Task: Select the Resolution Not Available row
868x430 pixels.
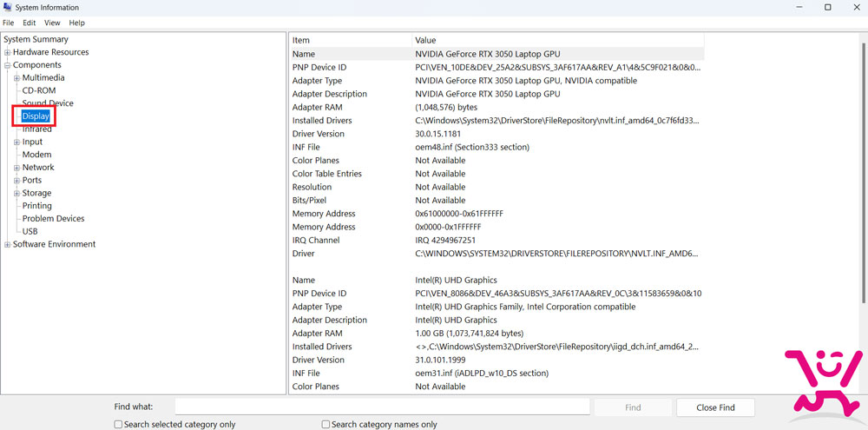Action: tap(497, 187)
